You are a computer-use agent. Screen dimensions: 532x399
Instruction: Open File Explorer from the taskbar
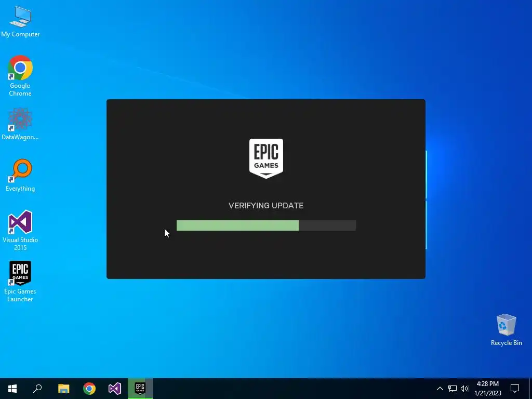point(63,389)
